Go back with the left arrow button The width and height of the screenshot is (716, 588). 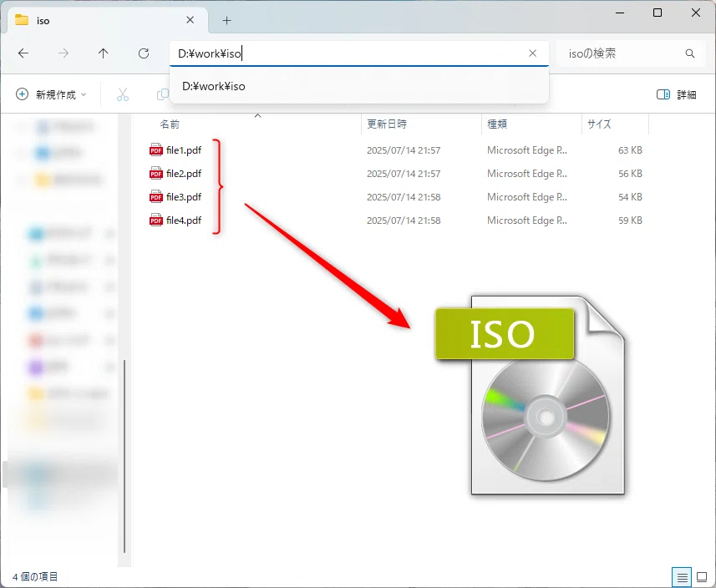23,53
